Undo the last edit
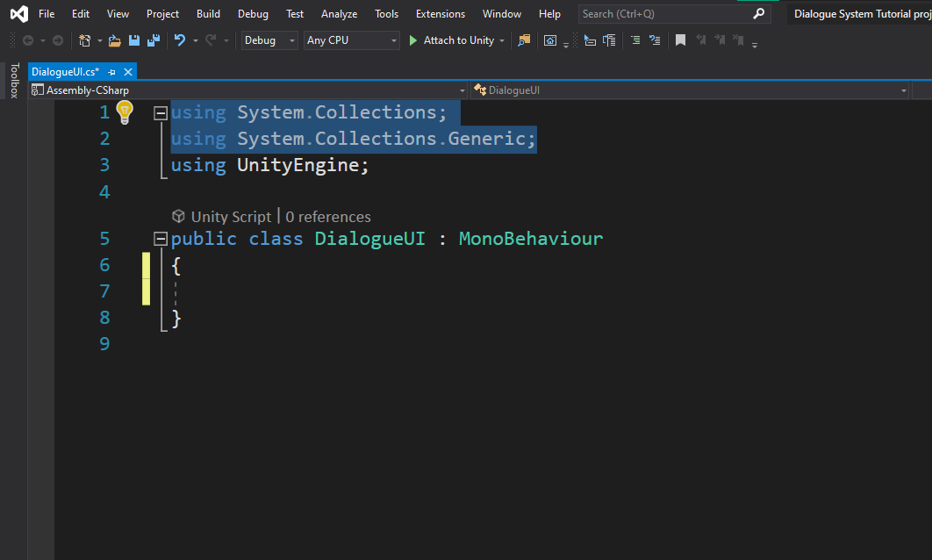 coord(179,39)
